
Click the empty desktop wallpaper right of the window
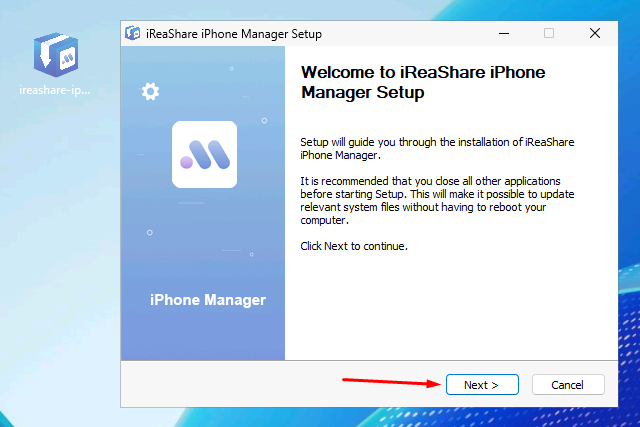pyautogui.click(x=625, y=200)
